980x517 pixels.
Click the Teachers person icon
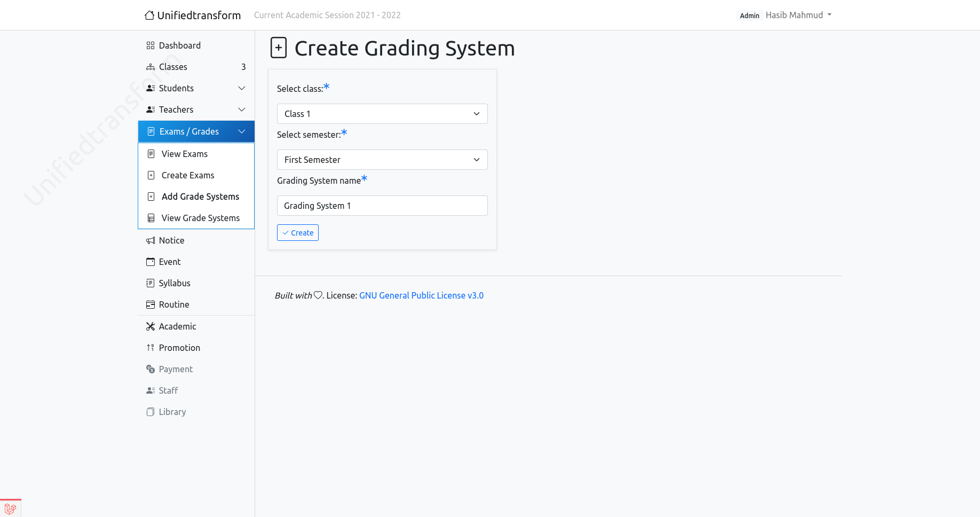pos(151,109)
